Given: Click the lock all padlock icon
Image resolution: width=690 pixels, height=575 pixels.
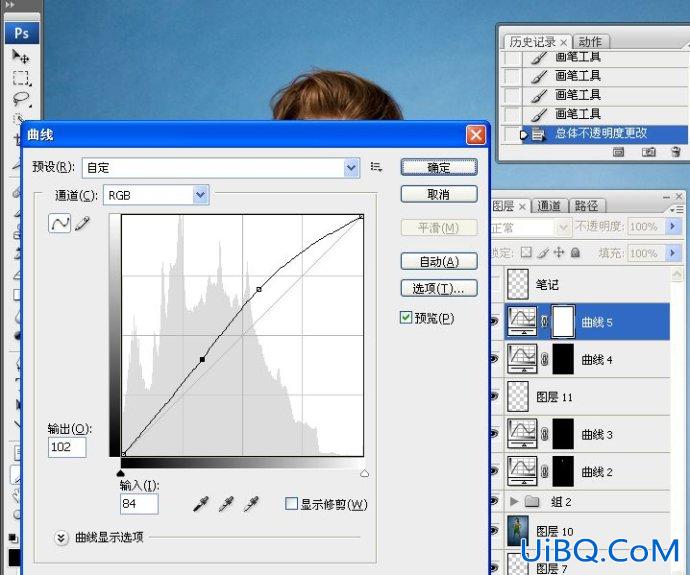Looking at the screenshot, I should pos(575,253).
